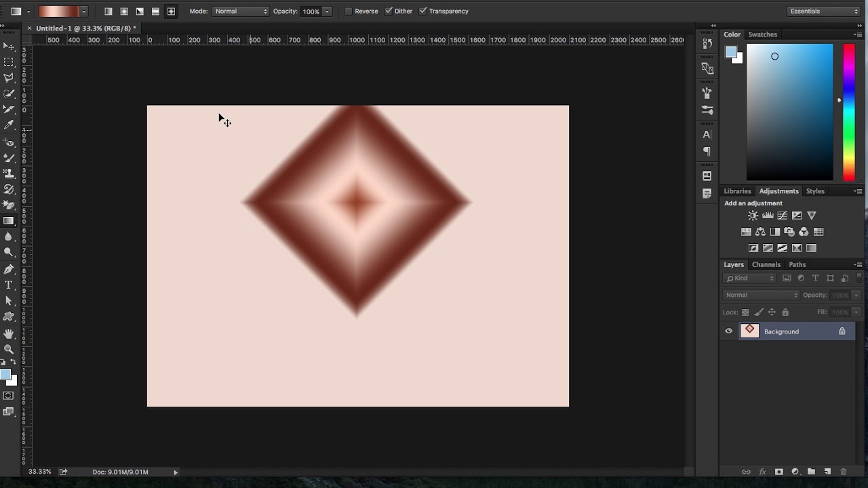Switch to the Paths tab
This screenshot has height=488, width=868.
point(797,265)
